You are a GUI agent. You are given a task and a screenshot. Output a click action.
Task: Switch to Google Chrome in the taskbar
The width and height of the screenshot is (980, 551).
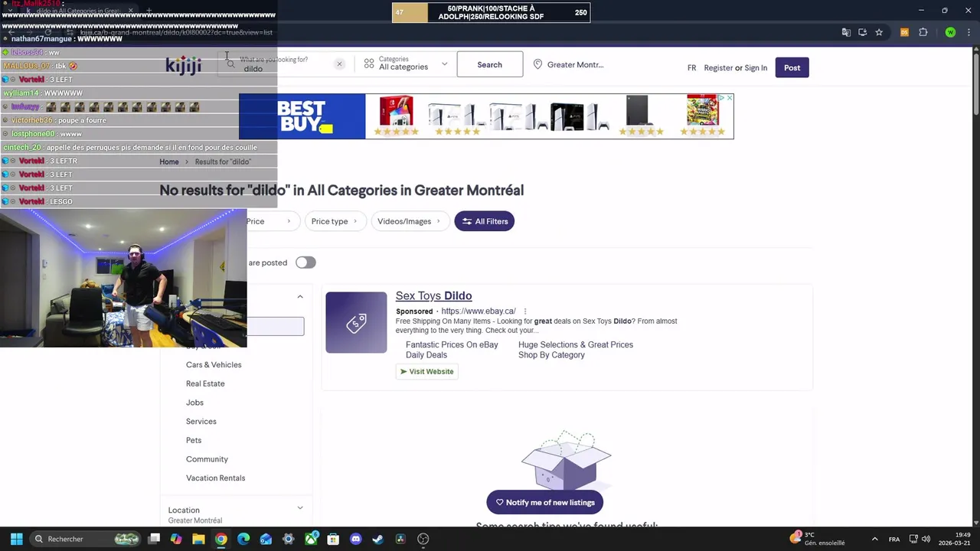point(220,539)
